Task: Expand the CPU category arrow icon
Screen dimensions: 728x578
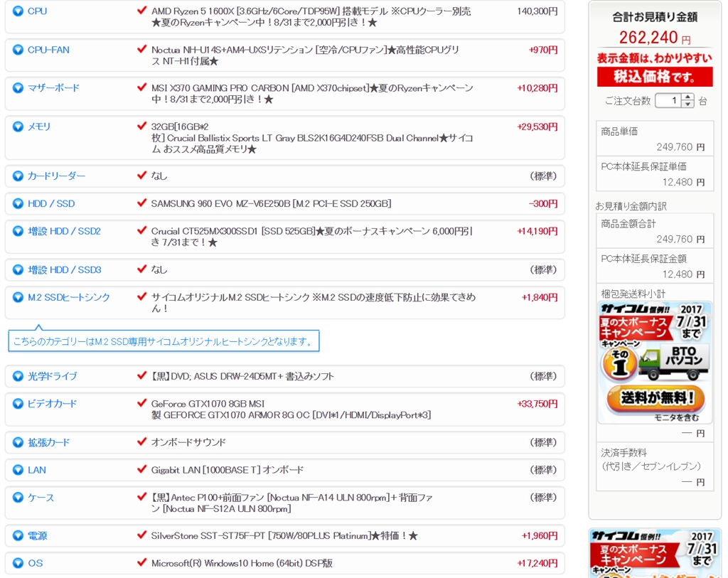Action: click(18, 11)
